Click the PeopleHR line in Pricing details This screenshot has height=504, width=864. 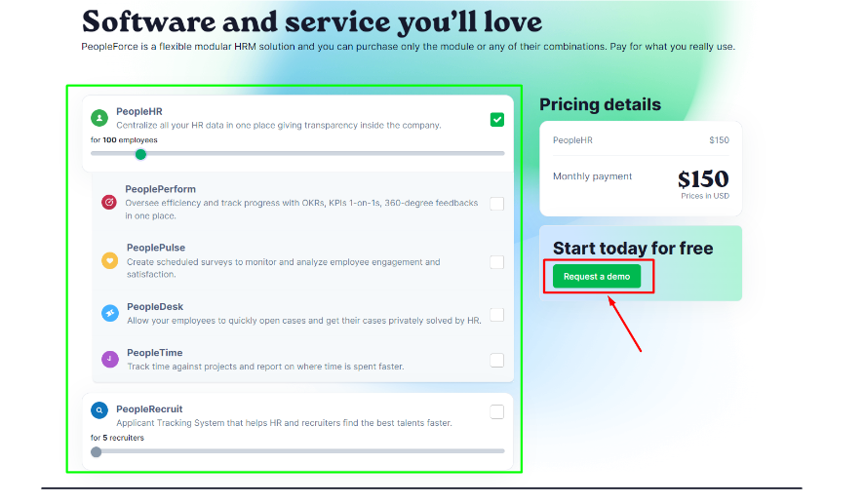coord(641,140)
